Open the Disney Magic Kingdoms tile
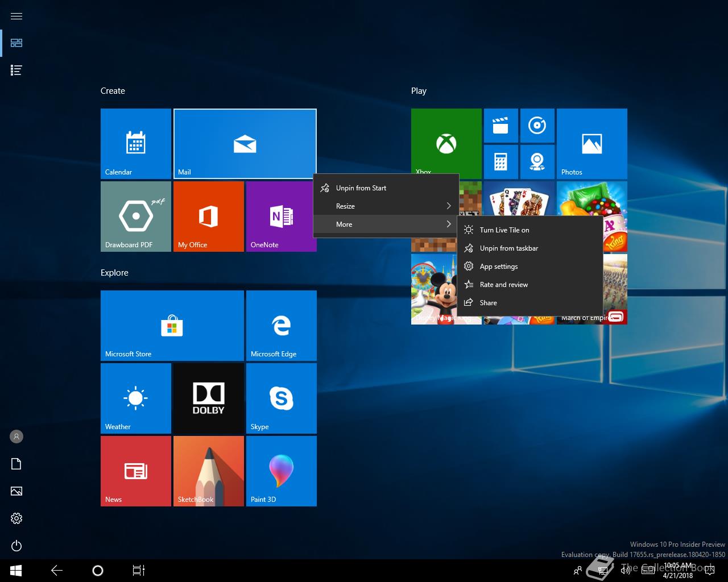 coord(434,289)
